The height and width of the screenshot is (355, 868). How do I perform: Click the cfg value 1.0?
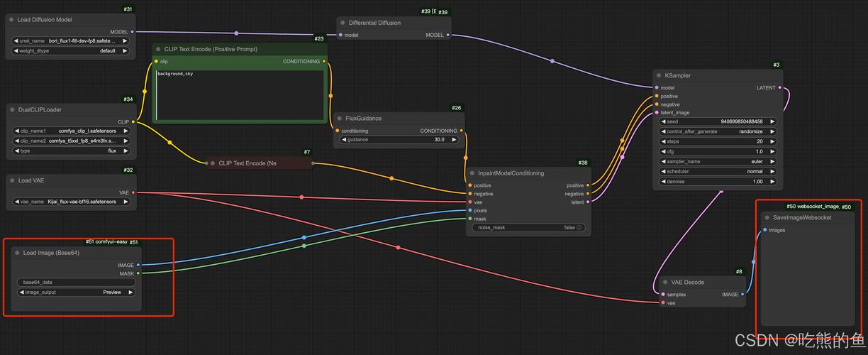pos(759,151)
